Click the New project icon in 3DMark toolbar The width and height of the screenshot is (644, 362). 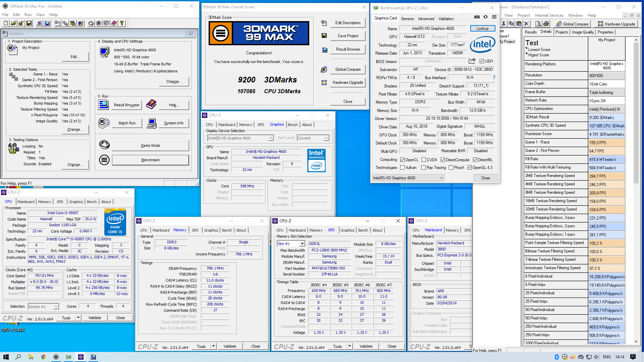click(6, 23)
